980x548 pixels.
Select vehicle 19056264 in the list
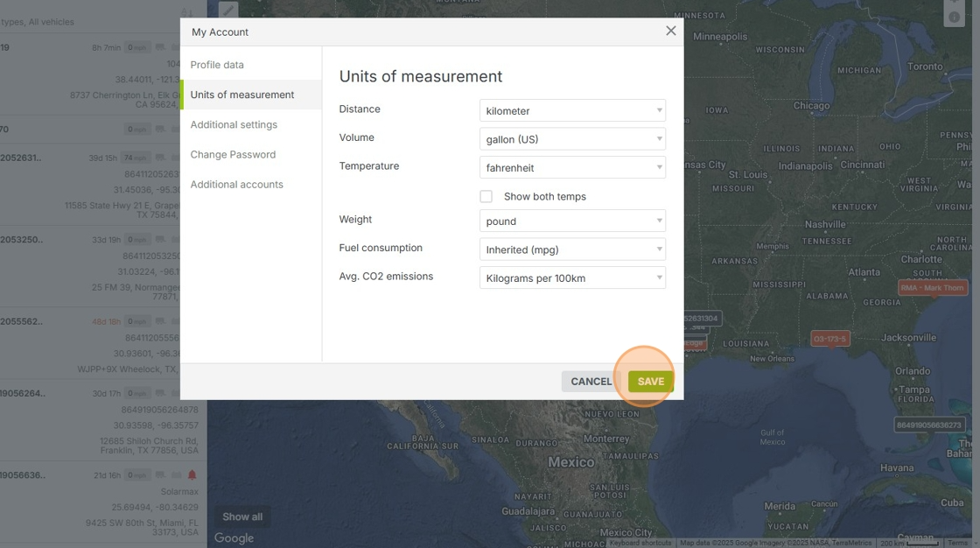coord(23,393)
